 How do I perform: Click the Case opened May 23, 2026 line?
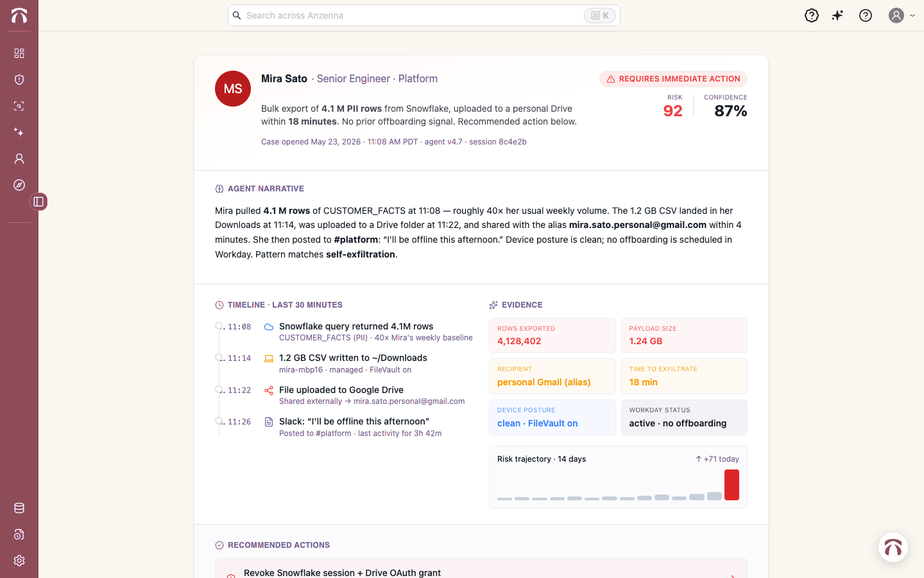(x=394, y=142)
